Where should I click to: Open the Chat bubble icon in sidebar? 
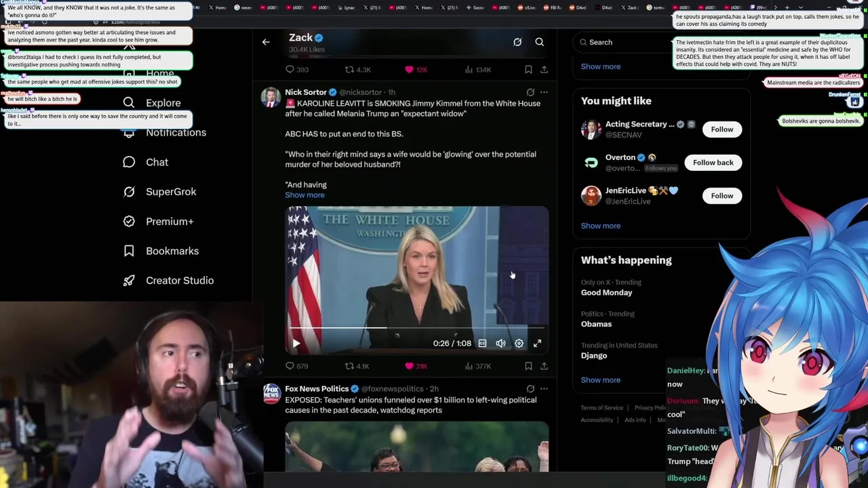[129, 162]
